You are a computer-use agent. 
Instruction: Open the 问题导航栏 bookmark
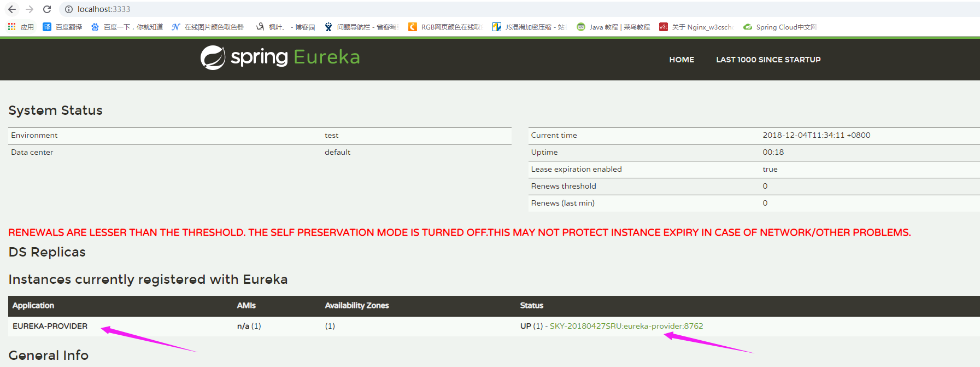click(361, 27)
